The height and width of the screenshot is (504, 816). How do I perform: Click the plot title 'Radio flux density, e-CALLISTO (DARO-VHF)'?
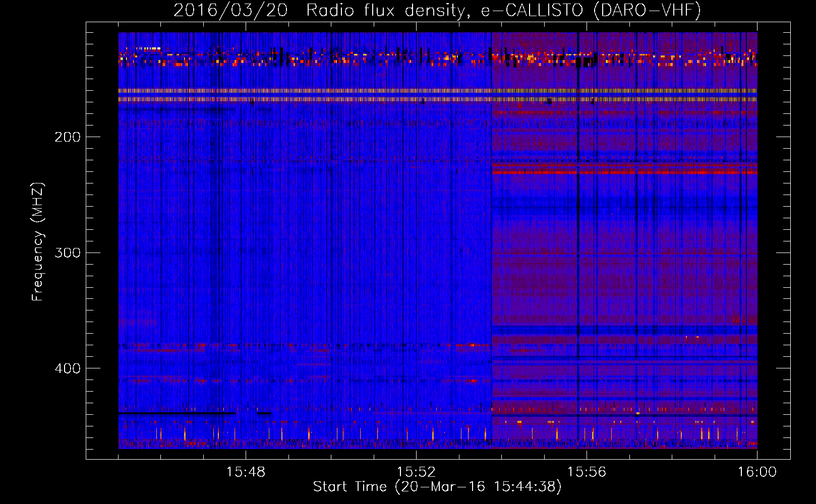click(x=503, y=10)
